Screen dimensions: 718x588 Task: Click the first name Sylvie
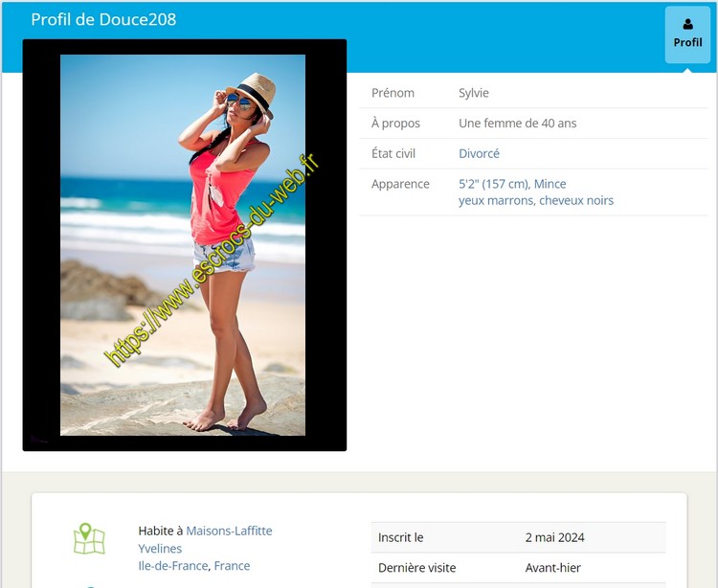tap(473, 93)
